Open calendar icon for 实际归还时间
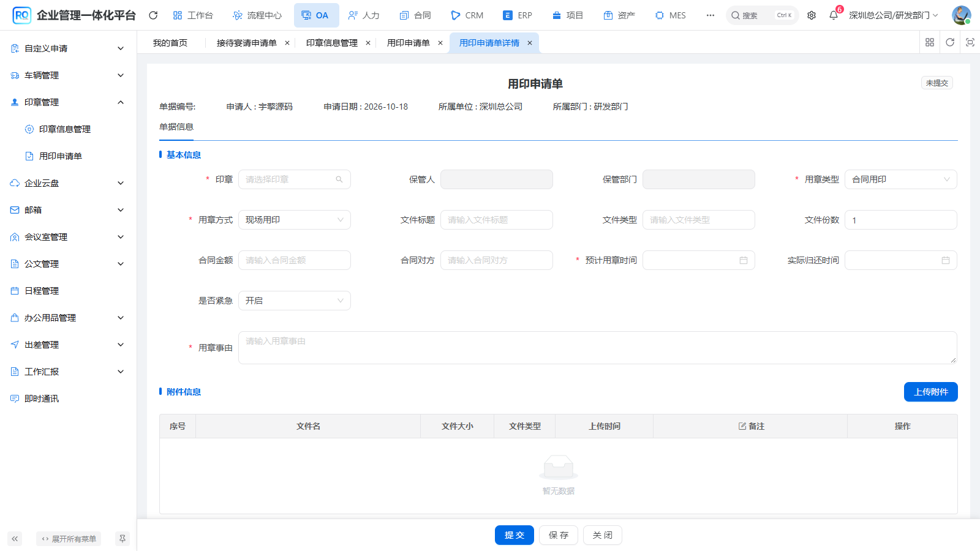The height and width of the screenshot is (551, 980). tap(946, 260)
